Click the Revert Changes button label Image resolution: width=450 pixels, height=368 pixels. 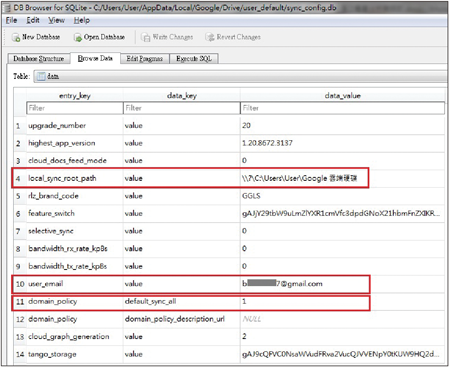[x=239, y=37]
